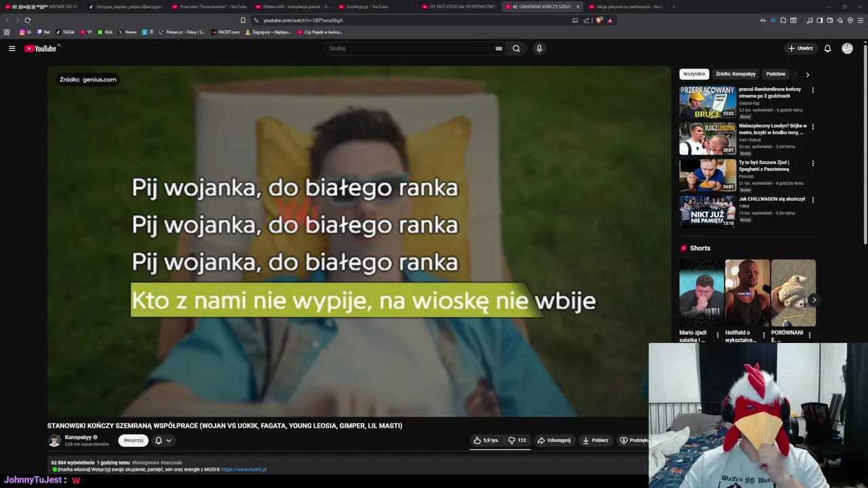Click the #konopnews hashtag
Viewport: 868px width, 488px height.
(145, 462)
